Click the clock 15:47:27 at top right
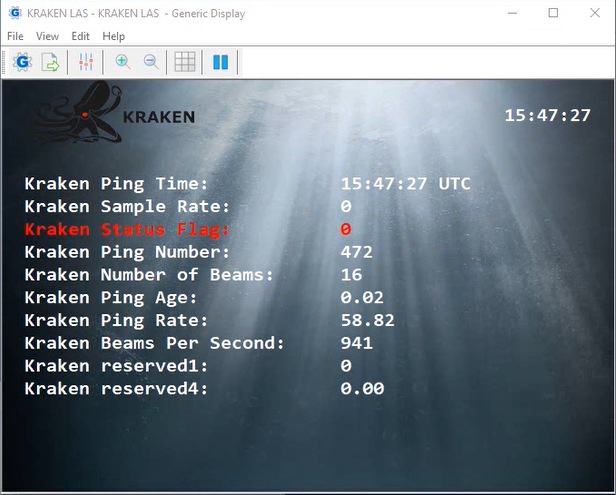616x495 pixels. click(x=547, y=116)
